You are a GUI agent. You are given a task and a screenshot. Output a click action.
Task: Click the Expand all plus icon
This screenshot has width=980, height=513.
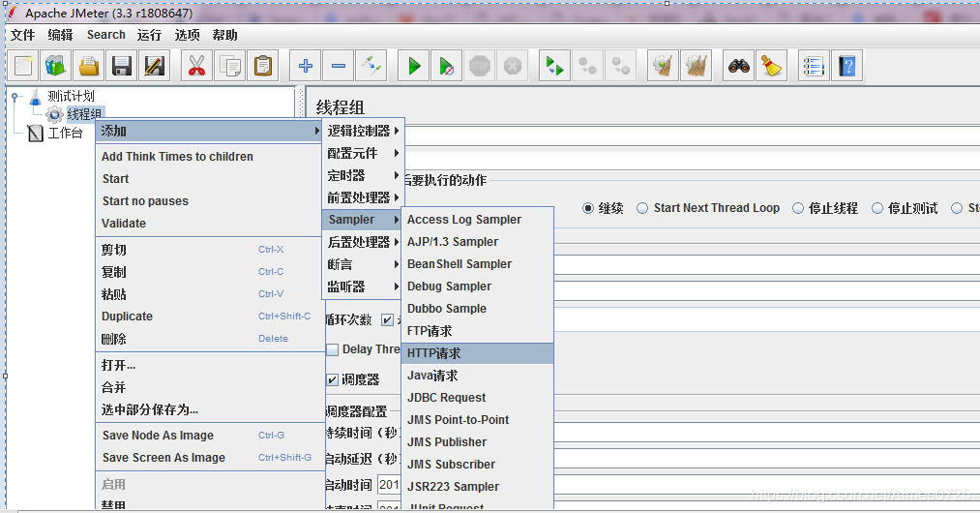pyautogui.click(x=306, y=66)
